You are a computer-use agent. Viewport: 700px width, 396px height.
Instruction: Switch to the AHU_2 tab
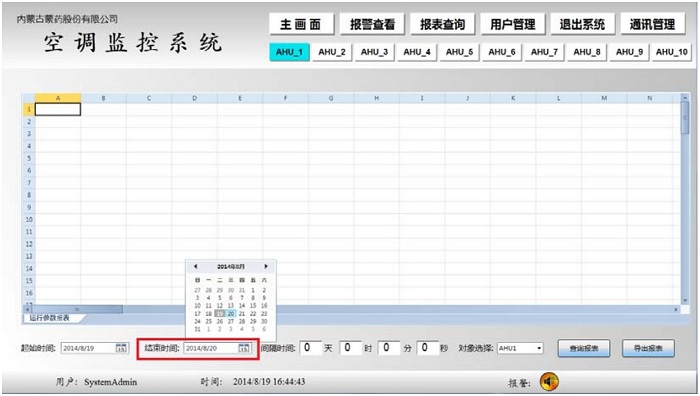(x=332, y=52)
